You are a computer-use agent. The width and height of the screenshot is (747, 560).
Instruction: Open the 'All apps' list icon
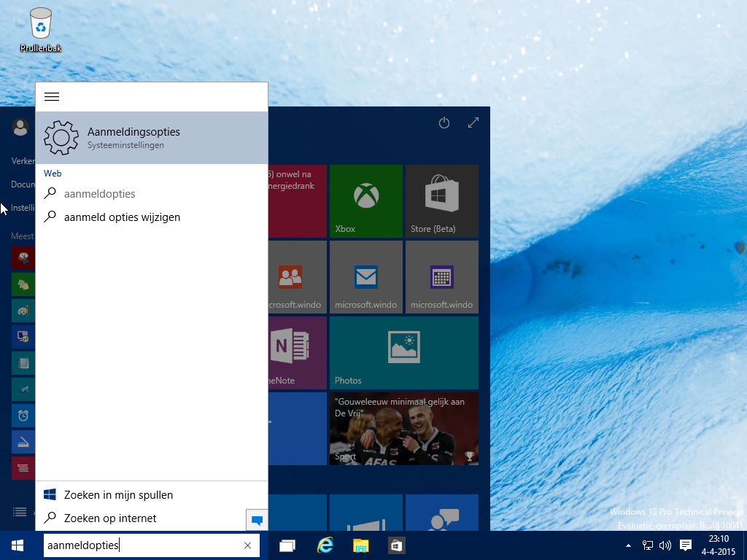20,512
